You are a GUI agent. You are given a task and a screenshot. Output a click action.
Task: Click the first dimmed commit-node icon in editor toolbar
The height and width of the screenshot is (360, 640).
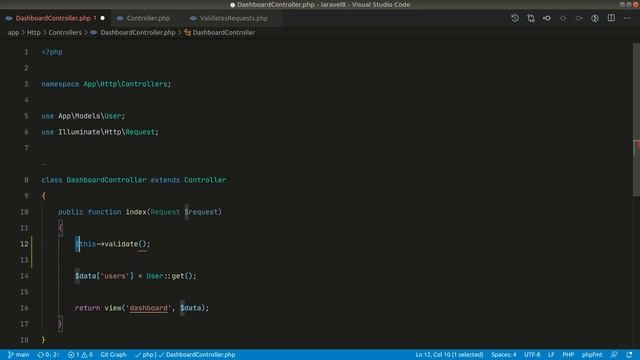point(563,18)
